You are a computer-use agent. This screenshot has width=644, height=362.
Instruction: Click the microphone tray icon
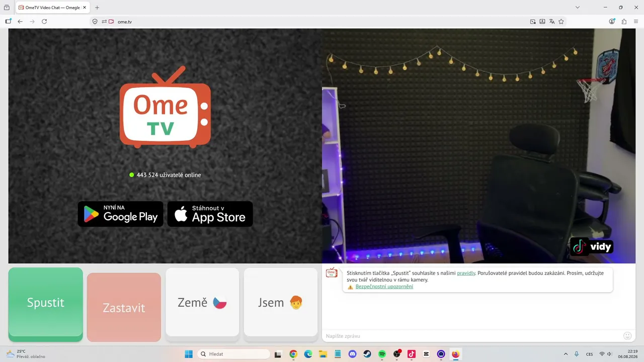(577, 354)
